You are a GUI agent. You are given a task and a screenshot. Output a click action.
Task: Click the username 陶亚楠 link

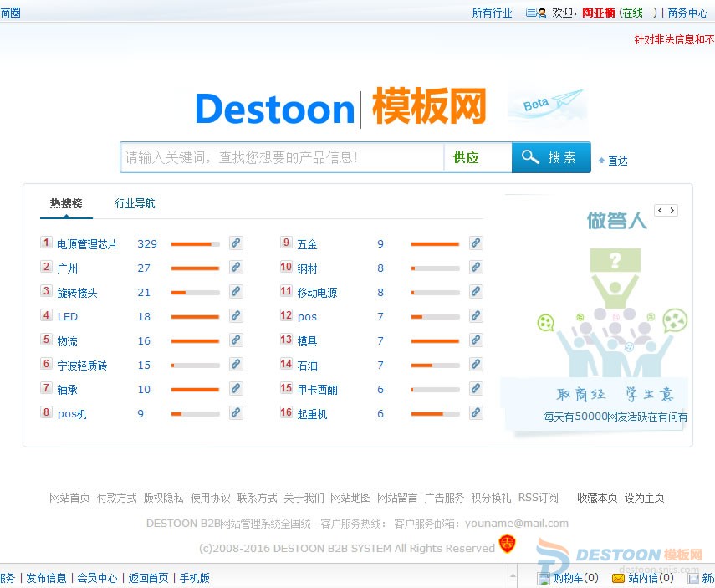(599, 13)
